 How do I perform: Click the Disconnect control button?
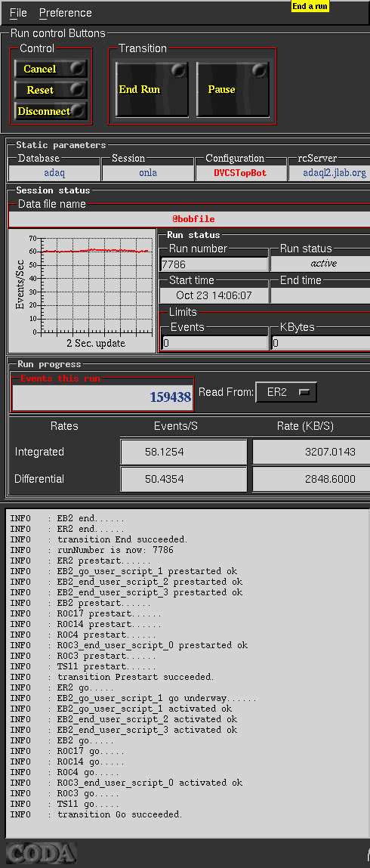pos(51,111)
